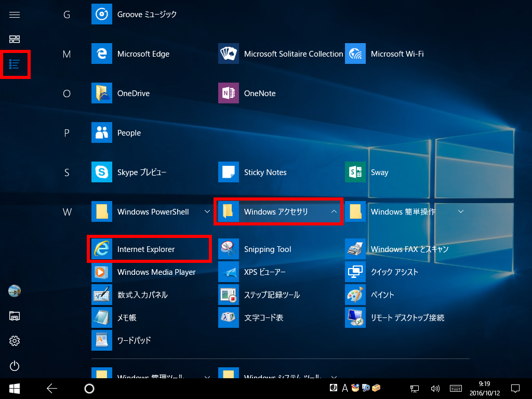The height and width of the screenshot is (399, 532).
Task: Launch OneNote icon
Action: (x=229, y=93)
